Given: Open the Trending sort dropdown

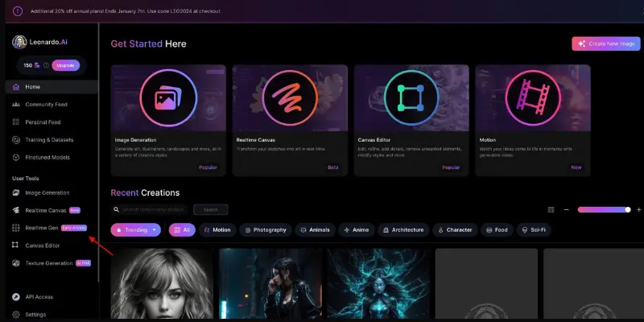Looking at the screenshot, I should pos(135,230).
